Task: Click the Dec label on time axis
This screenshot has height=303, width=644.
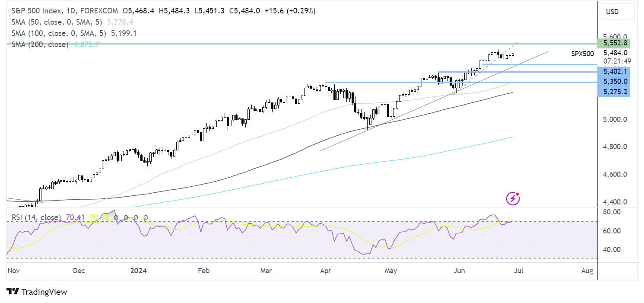Action: coord(79,271)
